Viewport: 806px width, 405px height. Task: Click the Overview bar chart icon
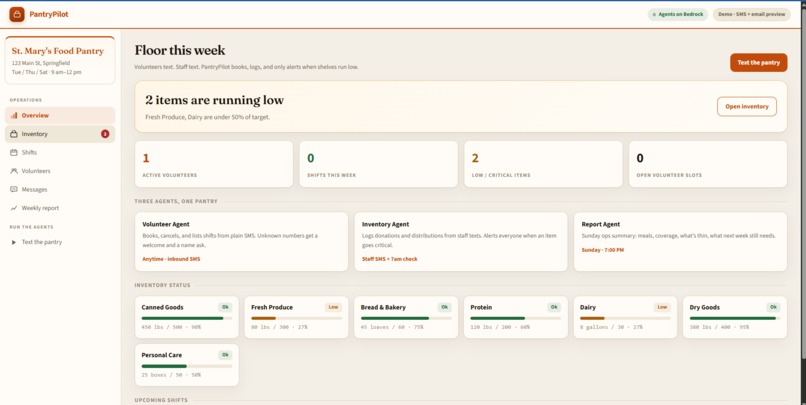pos(14,116)
